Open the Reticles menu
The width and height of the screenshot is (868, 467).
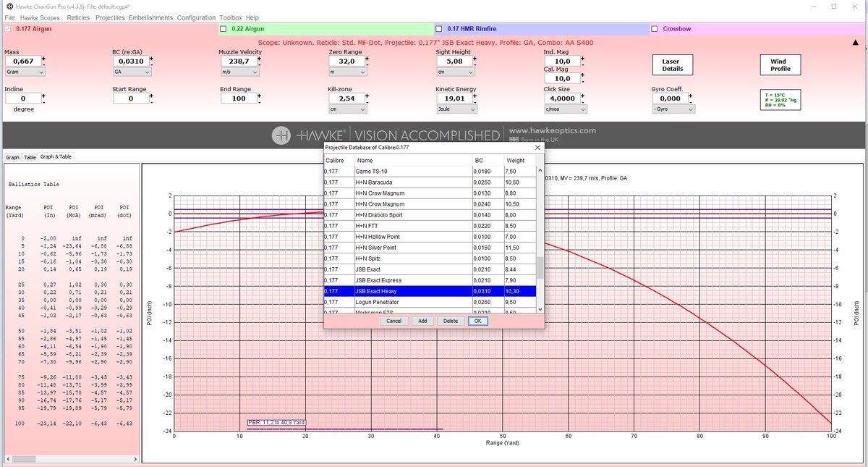tap(78, 17)
